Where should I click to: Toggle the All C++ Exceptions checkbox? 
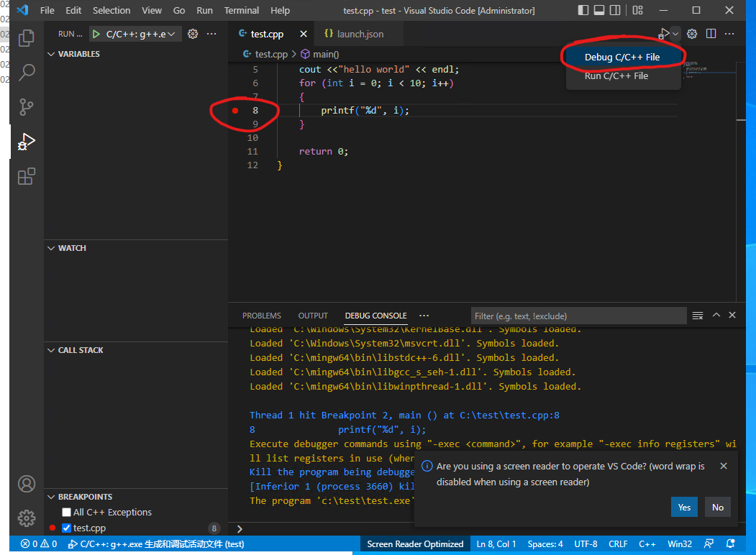click(66, 513)
